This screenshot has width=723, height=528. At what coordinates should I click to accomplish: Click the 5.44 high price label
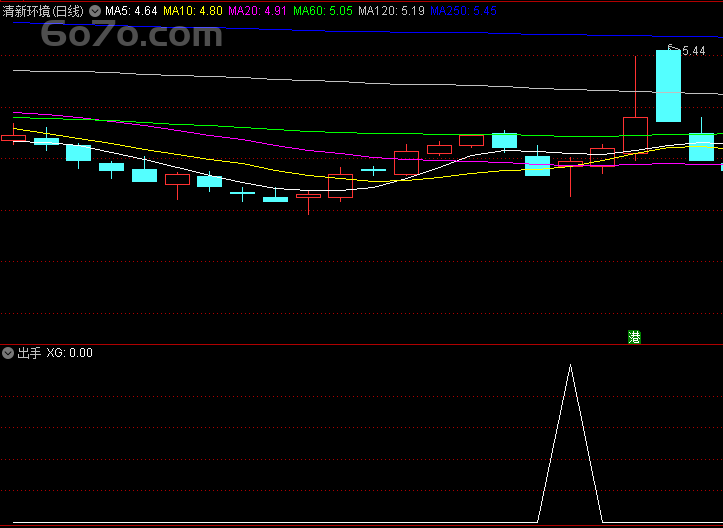point(693,51)
